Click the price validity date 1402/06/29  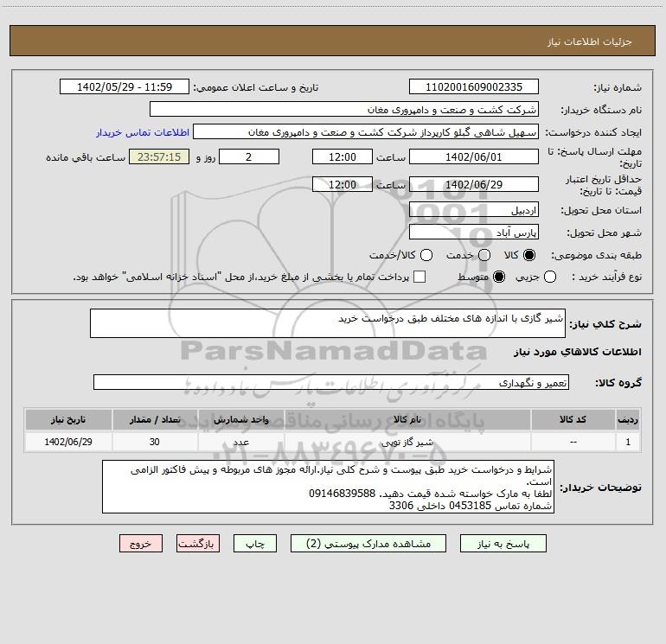pos(474,184)
